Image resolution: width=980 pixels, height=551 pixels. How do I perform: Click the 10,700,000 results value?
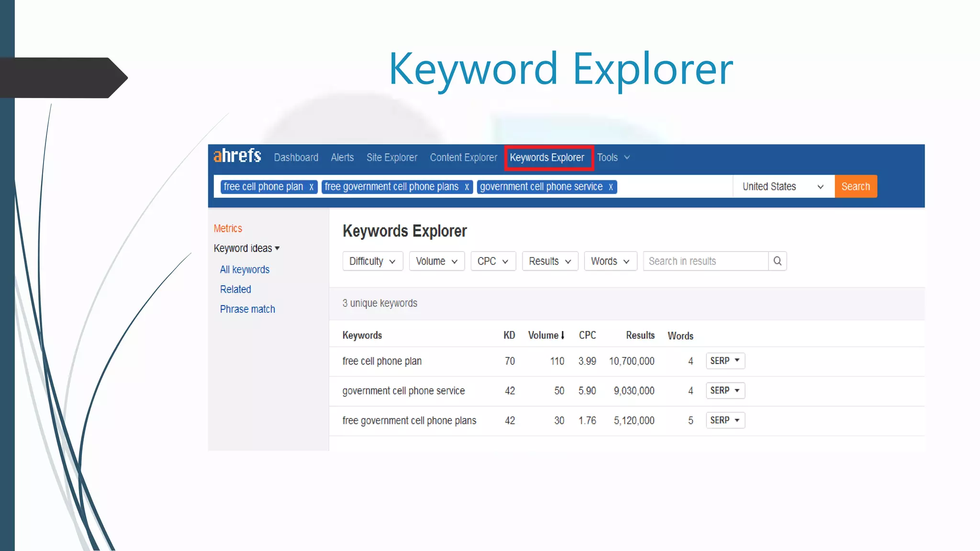(632, 361)
